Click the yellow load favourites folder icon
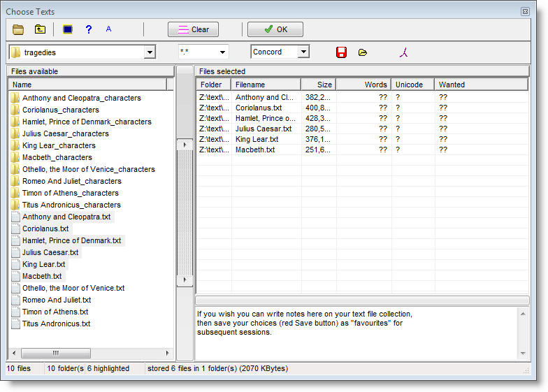The image size is (548, 392). 362,52
